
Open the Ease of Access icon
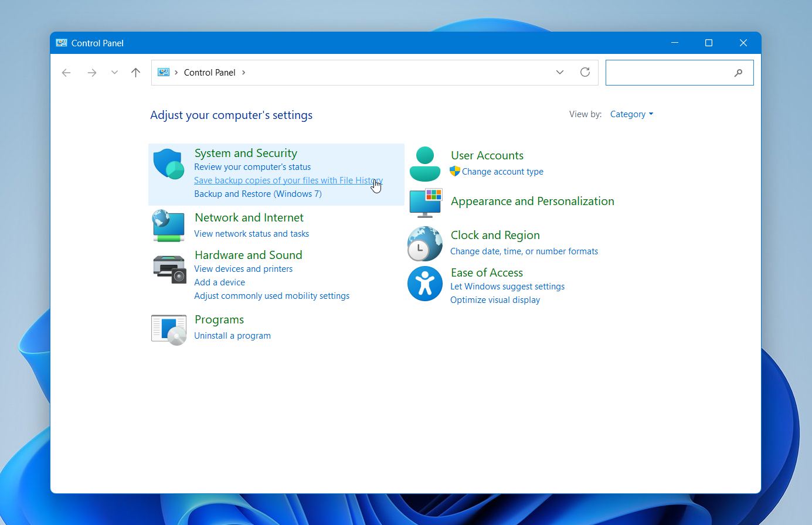[x=425, y=284]
